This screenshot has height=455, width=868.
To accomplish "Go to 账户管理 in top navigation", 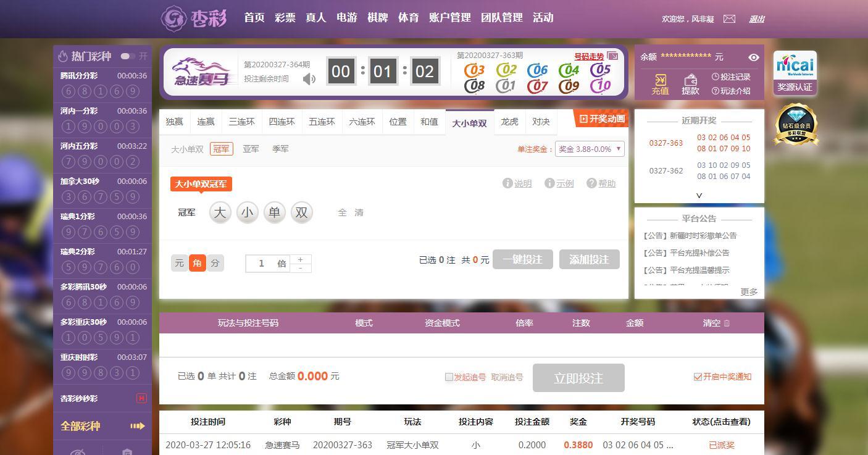I will click(x=449, y=18).
